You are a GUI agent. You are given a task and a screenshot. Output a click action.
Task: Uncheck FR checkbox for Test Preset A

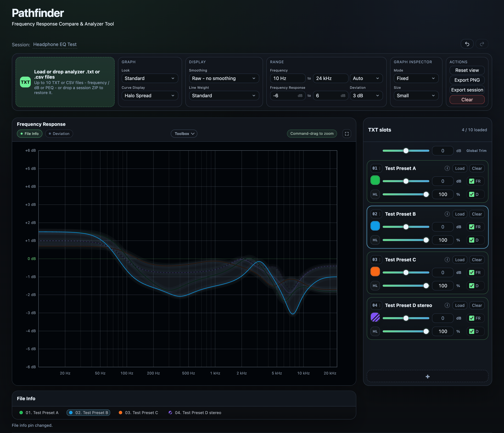[x=471, y=181]
